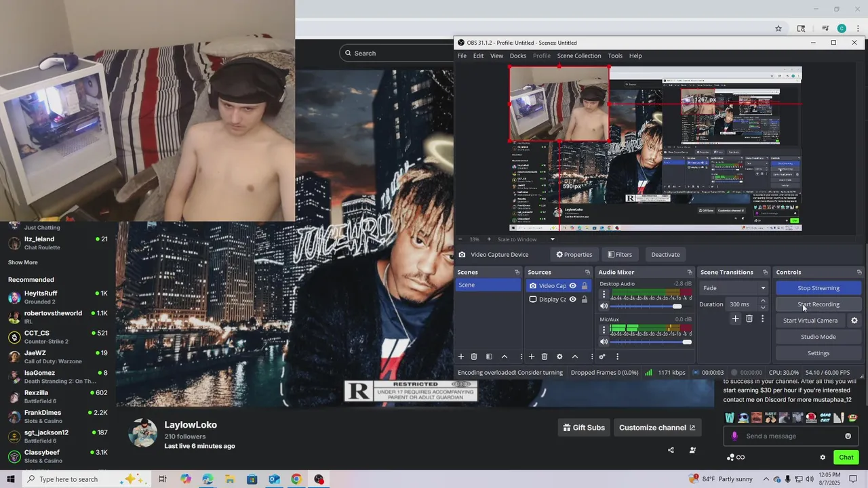Mute Desktop Audio speaker icon
Viewport: 868px width, 488px height.
(604, 306)
